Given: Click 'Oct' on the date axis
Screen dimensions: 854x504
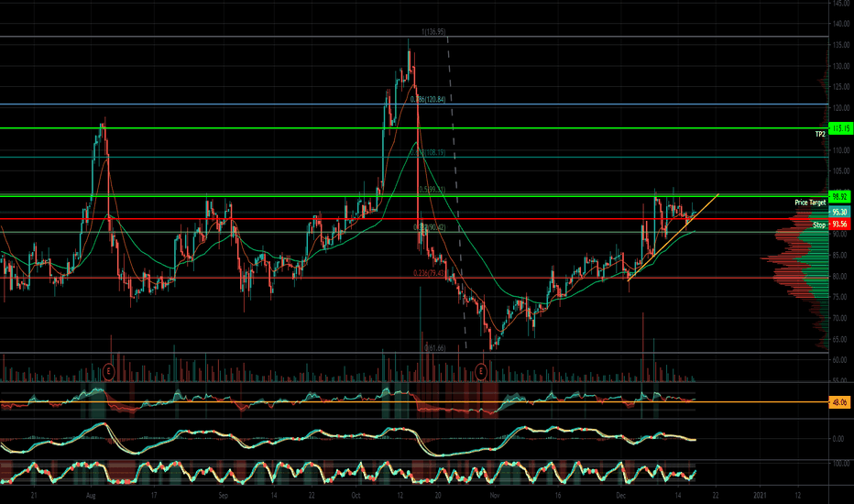Looking at the screenshot, I should click(356, 496).
